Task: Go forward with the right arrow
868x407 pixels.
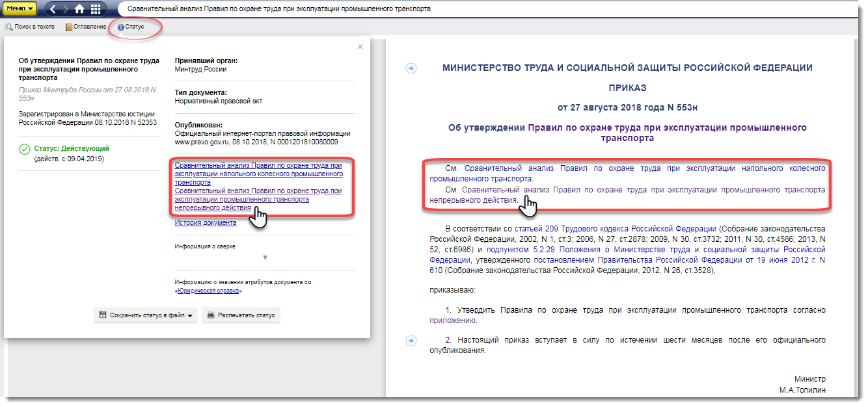Action: coord(66,9)
